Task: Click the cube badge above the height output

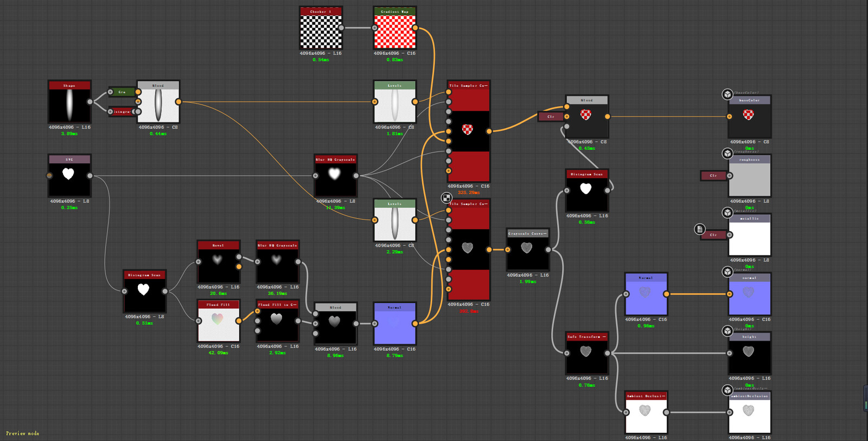Action: tap(727, 331)
